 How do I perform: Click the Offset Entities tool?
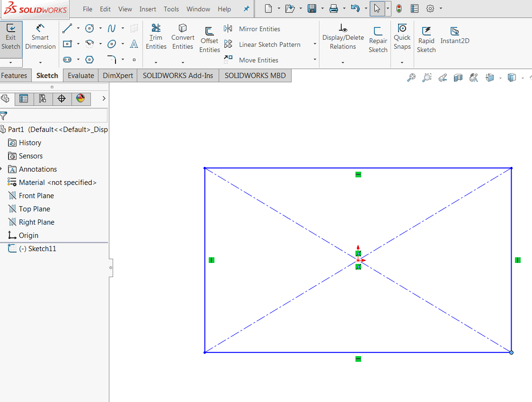click(x=209, y=40)
